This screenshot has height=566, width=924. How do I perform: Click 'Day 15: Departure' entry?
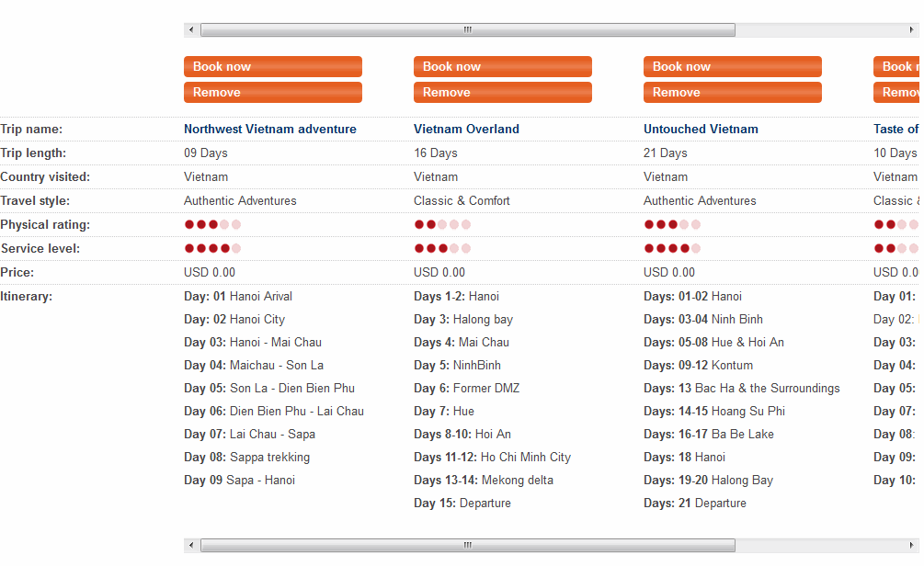(462, 503)
